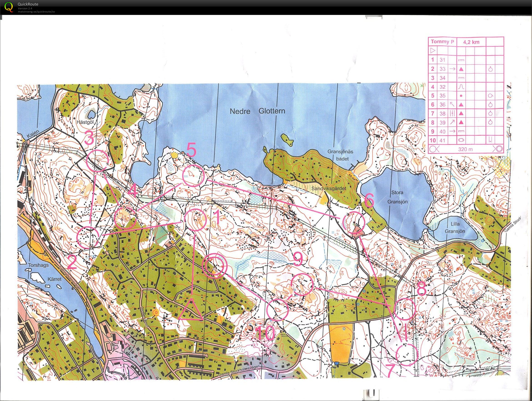The image size is (532, 401).
Task: Click control code 40 in the table
Action: click(x=443, y=131)
